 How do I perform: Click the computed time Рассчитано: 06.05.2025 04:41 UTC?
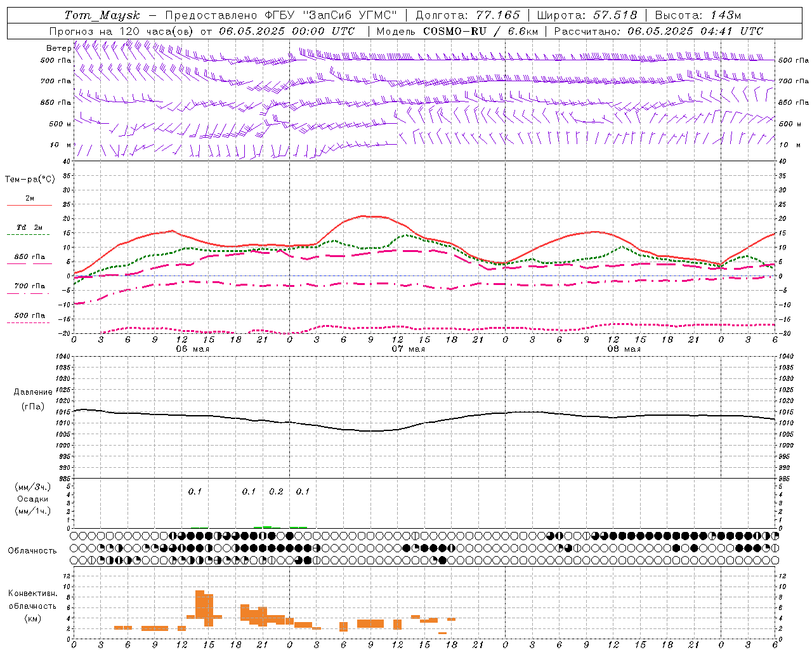pos(658,31)
